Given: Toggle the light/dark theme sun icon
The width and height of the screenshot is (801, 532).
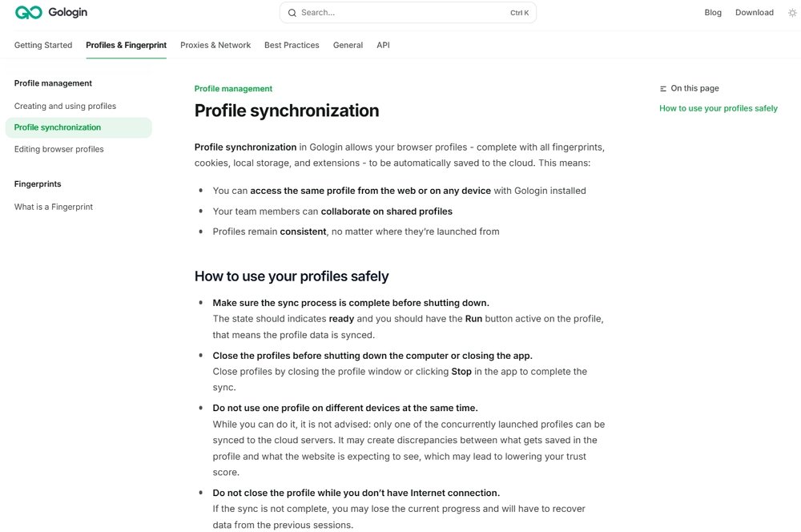Looking at the screenshot, I should coord(792,12).
